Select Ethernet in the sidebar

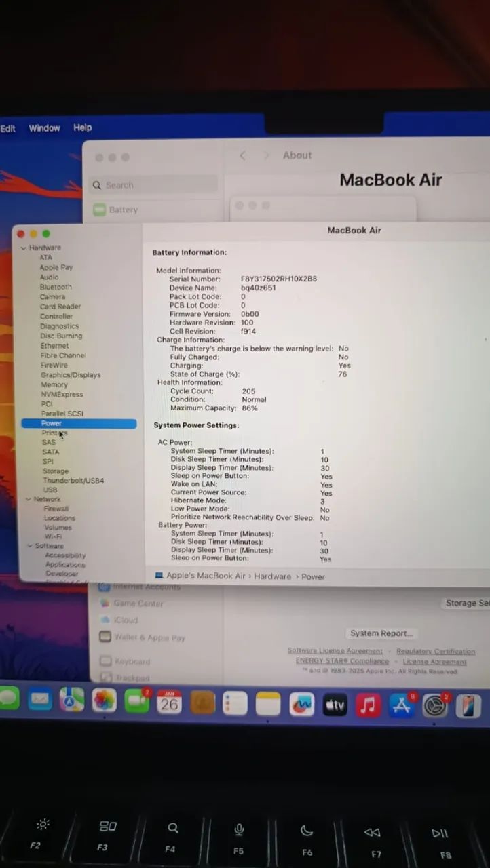coord(54,346)
